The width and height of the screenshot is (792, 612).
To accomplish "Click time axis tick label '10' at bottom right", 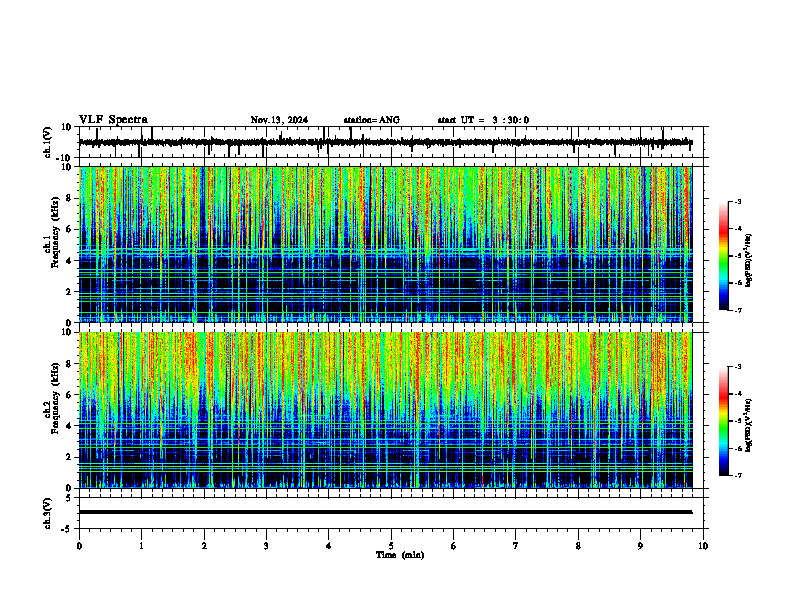I will click(x=703, y=546).
